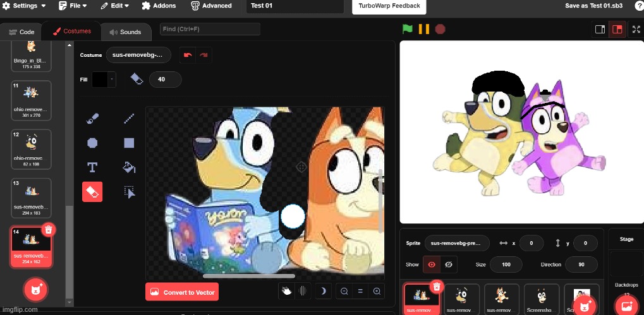Switch to the Sounds tab
The image size is (644, 315).
[125, 32]
